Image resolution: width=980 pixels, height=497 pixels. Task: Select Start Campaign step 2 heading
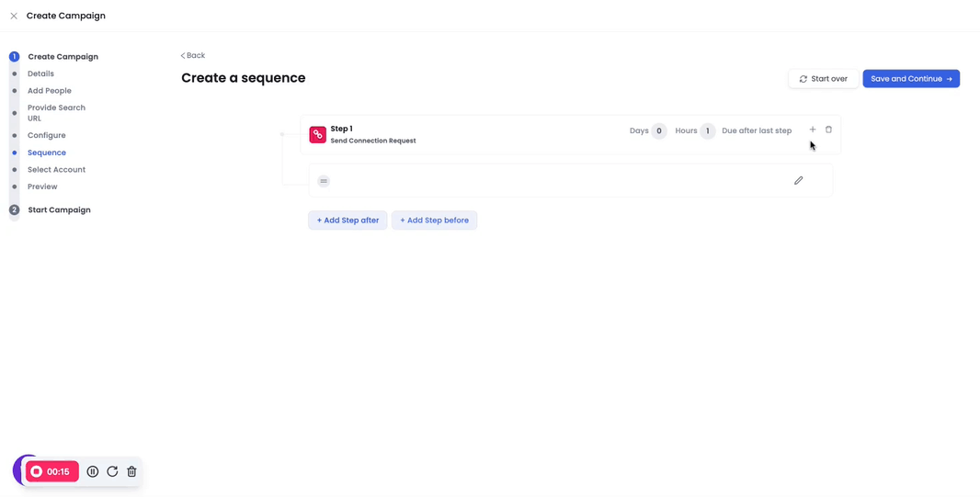[60, 209]
